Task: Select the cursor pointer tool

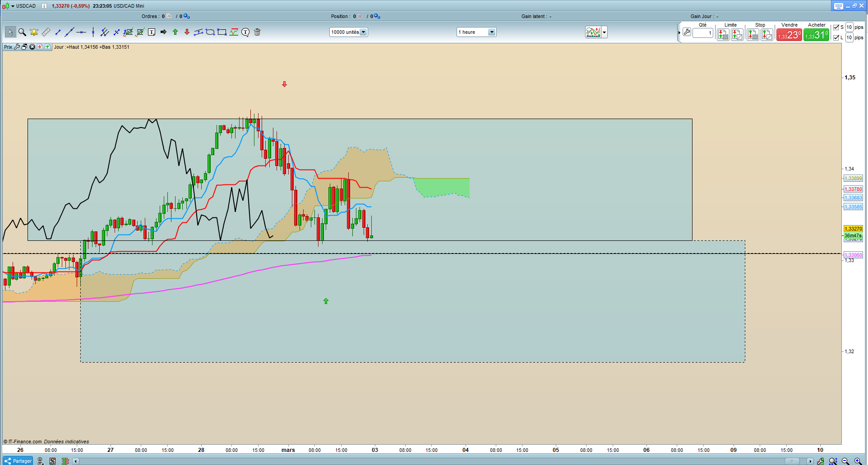Action: [10, 32]
